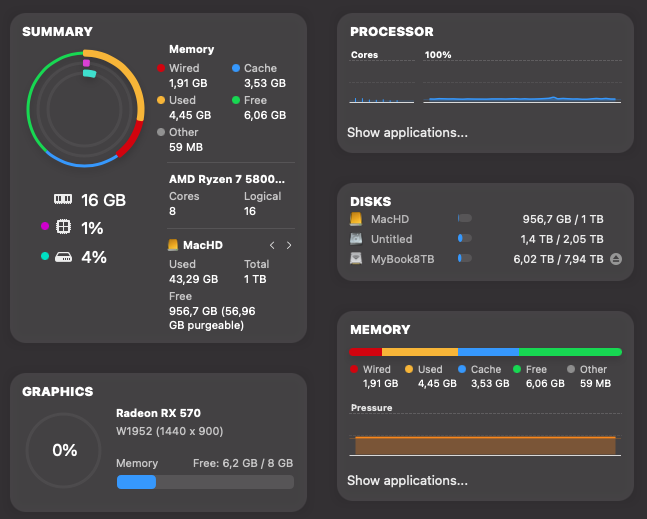This screenshot has width=647, height=519.
Task: Click the MEMORY panel heading
Action: point(380,329)
